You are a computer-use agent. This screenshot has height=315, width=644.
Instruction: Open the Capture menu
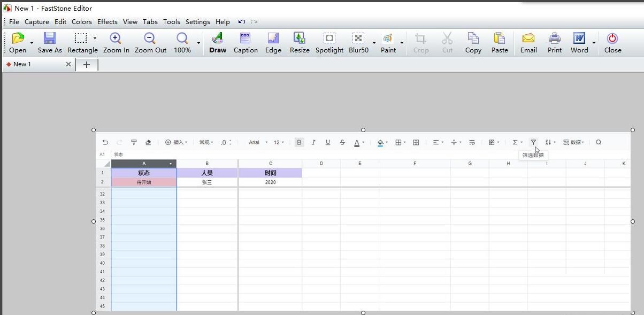(x=37, y=22)
